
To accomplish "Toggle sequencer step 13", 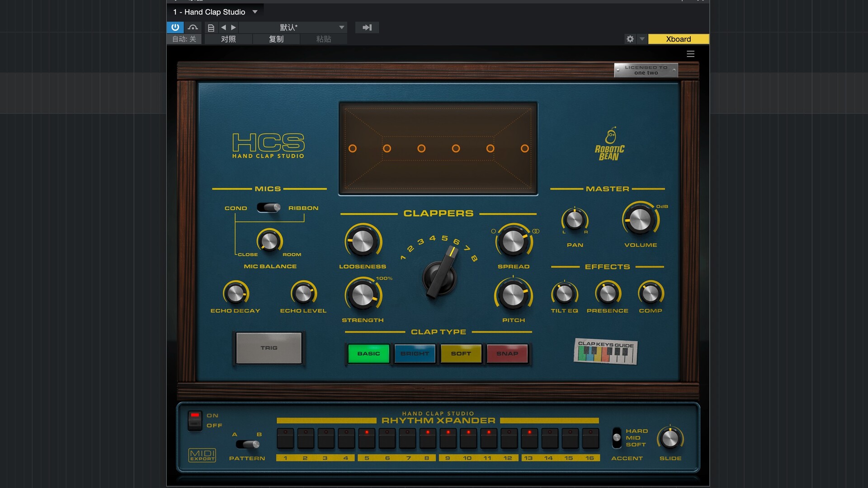I will point(529,438).
